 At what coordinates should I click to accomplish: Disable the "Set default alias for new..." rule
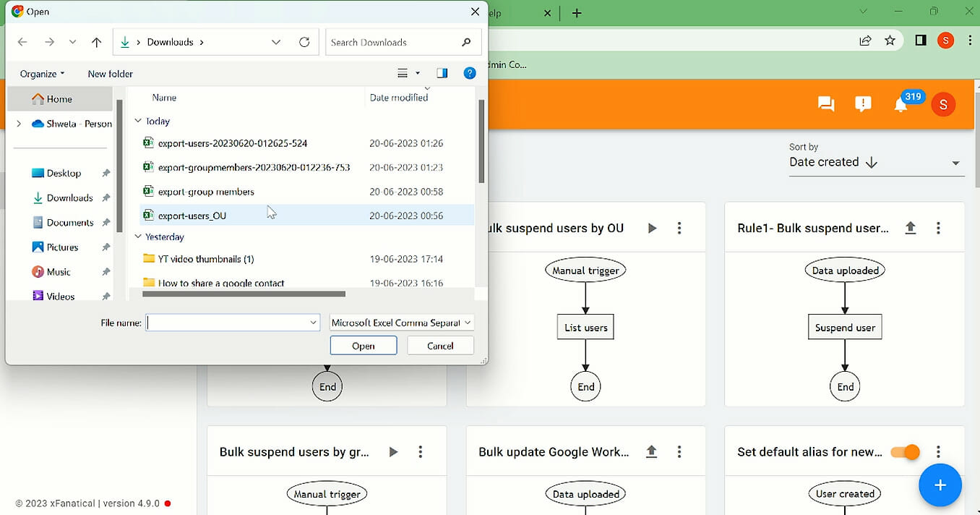click(x=904, y=451)
